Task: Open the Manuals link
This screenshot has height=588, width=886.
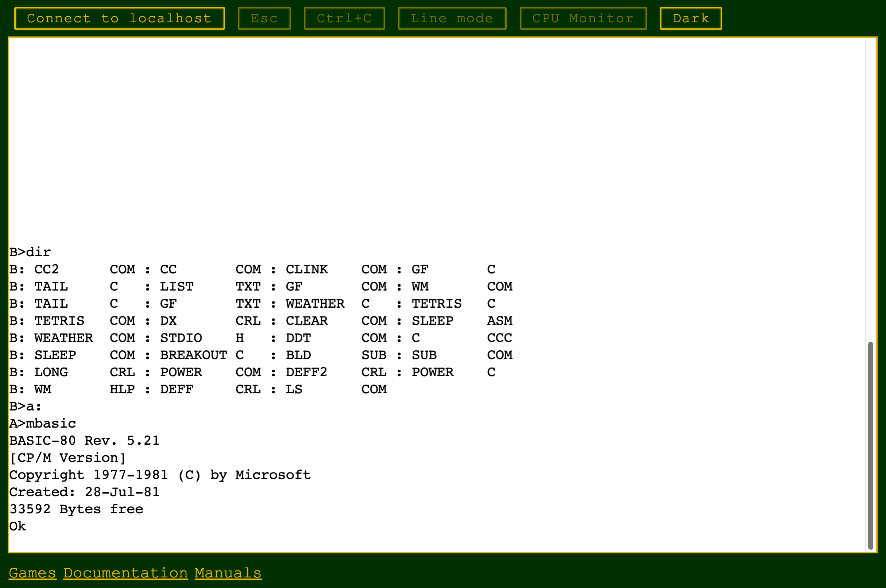Action: pos(228,573)
